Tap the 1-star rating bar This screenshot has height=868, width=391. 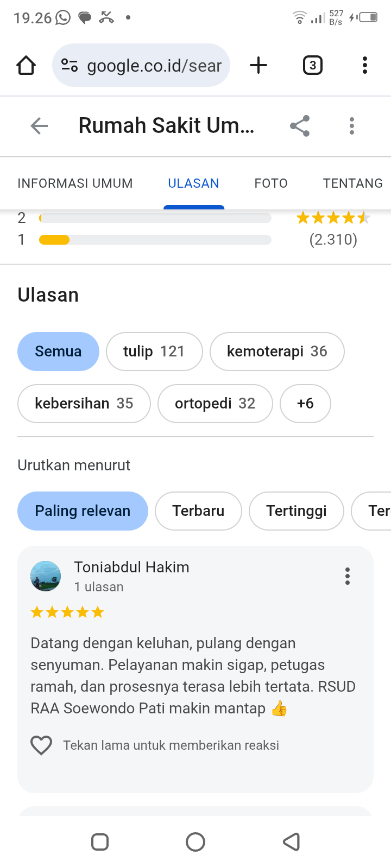pos(155,240)
